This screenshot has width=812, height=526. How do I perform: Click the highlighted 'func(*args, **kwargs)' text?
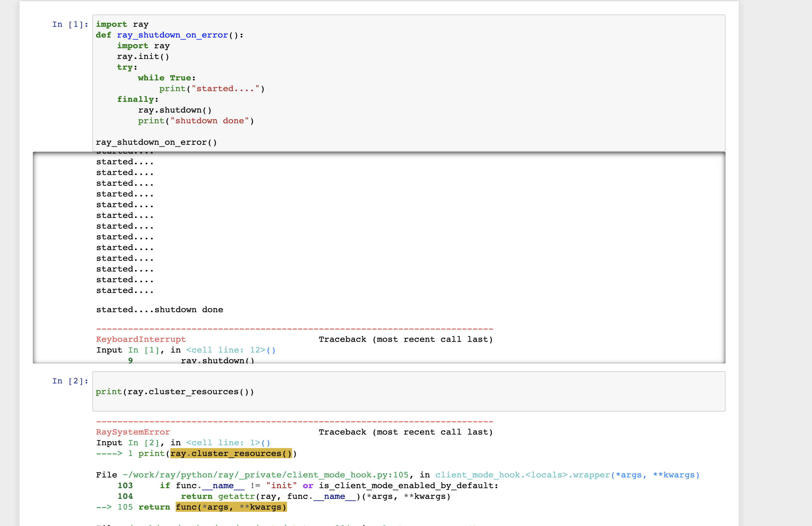231,507
